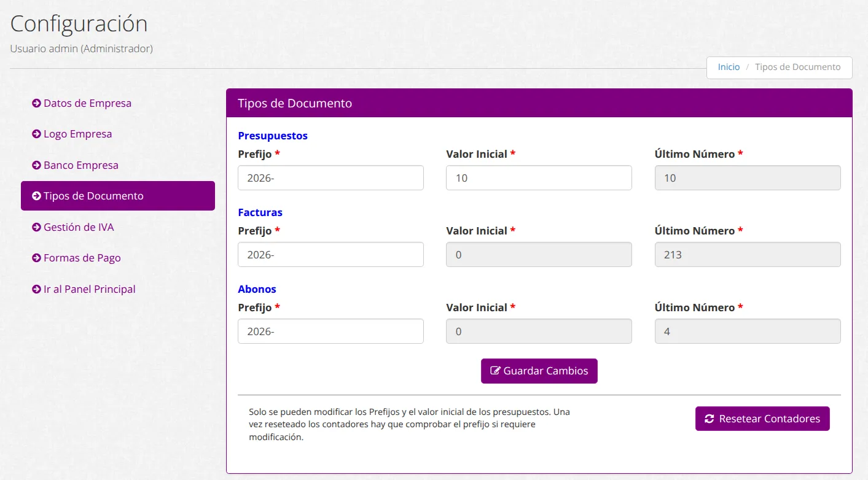Click the Facturas Valor Inicial field
The height and width of the screenshot is (480, 868).
539,254
